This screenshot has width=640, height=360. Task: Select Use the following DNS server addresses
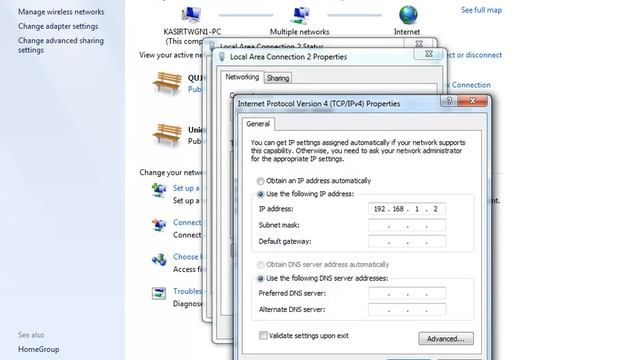(260, 279)
